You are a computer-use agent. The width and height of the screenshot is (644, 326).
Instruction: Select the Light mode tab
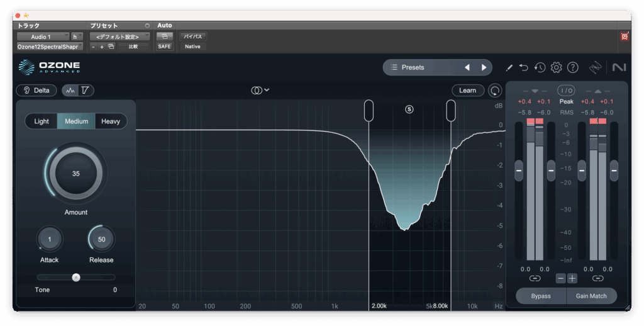coord(42,121)
